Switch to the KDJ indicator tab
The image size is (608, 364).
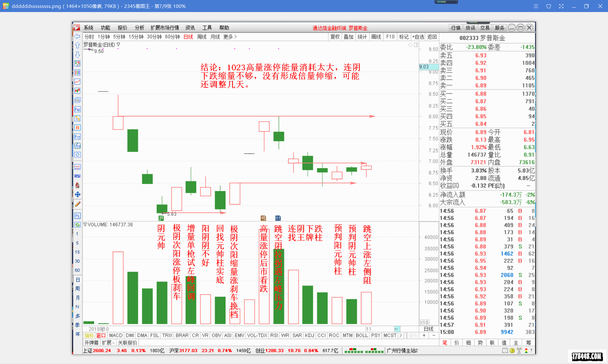pos(309,336)
